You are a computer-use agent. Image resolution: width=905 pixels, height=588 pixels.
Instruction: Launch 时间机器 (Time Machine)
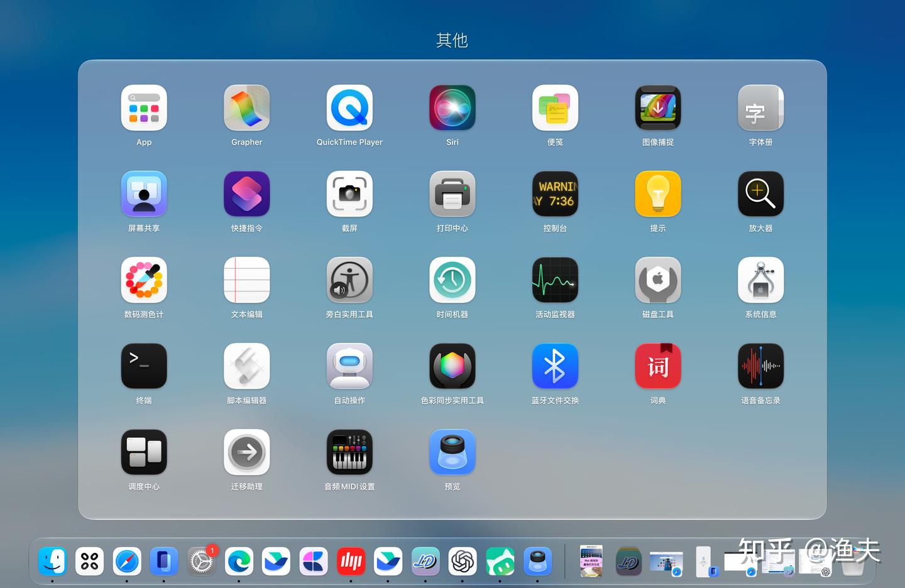tap(452, 280)
